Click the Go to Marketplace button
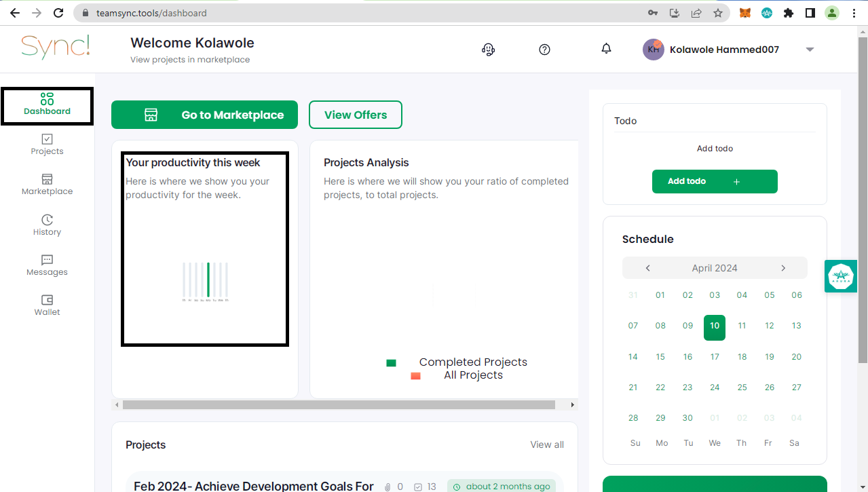The height and width of the screenshot is (492, 868). [x=204, y=115]
